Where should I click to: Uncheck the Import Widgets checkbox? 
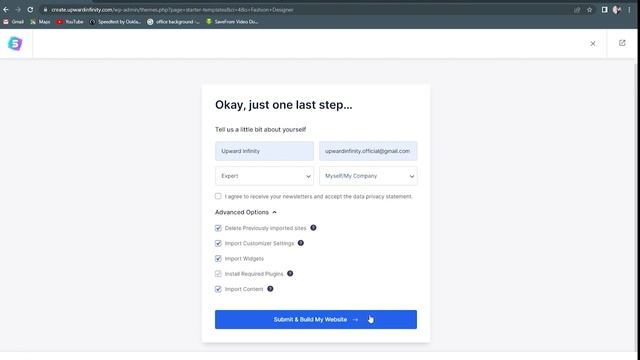pos(218,258)
